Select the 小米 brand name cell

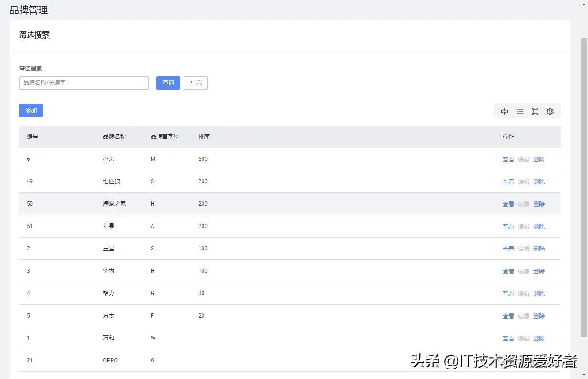(109, 159)
